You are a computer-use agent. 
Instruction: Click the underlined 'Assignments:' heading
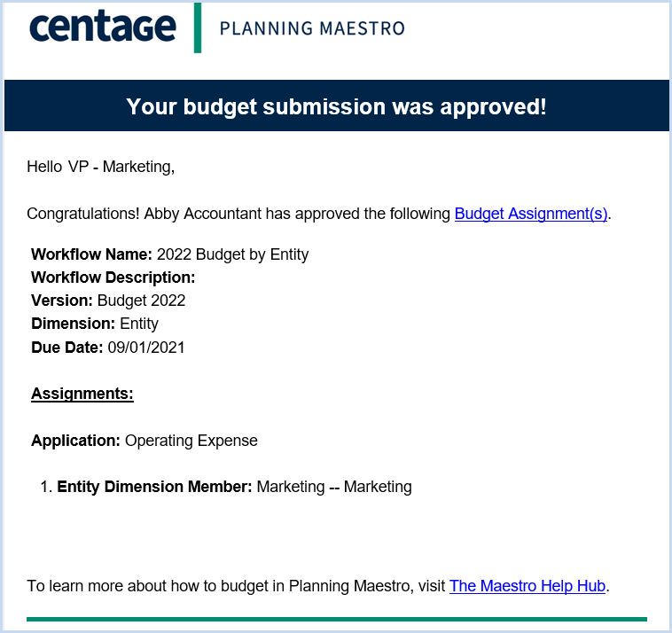coord(82,394)
